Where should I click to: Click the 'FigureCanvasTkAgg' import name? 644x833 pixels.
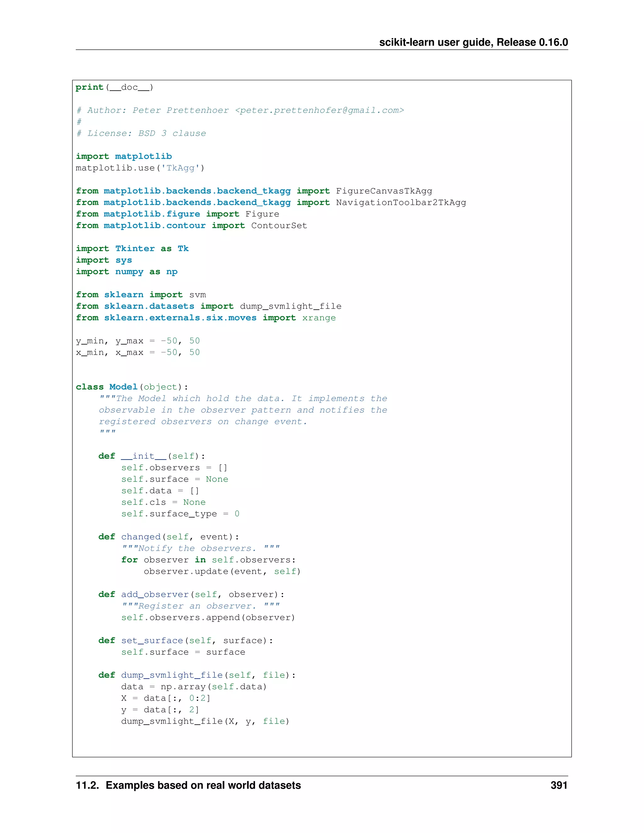[x=384, y=191]
